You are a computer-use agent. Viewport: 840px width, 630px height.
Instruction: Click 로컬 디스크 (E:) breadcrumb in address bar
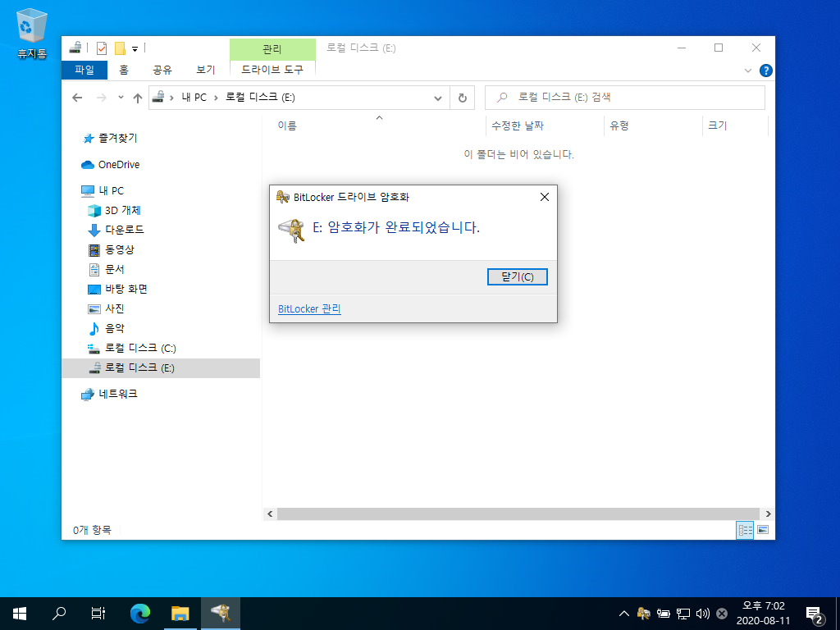[260, 98]
